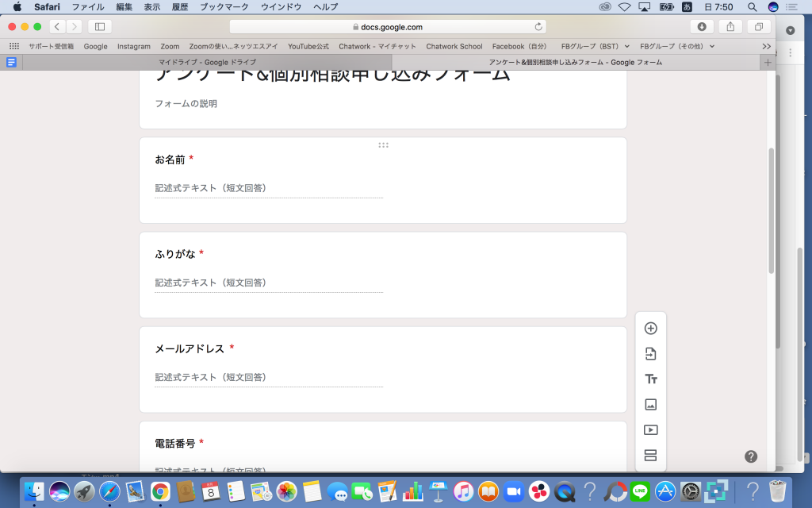Select the メールアドレス question title
812x508 pixels.
coord(190,349)
